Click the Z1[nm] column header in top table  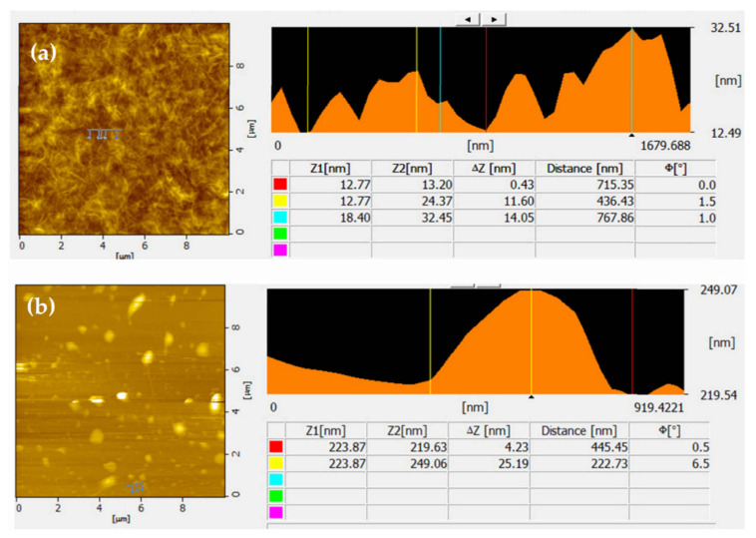pyautogui.click(x=330, y=167)
